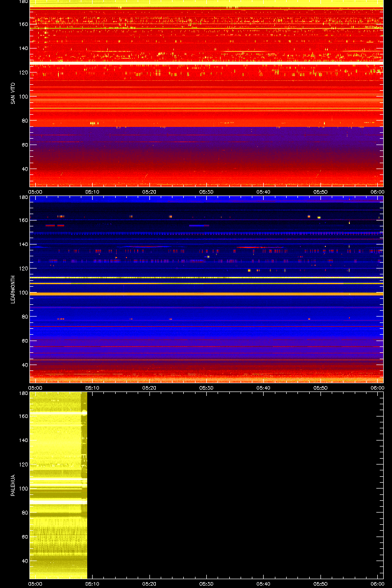Screen dimensions: 392x588
Task: Click the 120 tick on Learmonth axis
Action: click(x=23, y=269)
